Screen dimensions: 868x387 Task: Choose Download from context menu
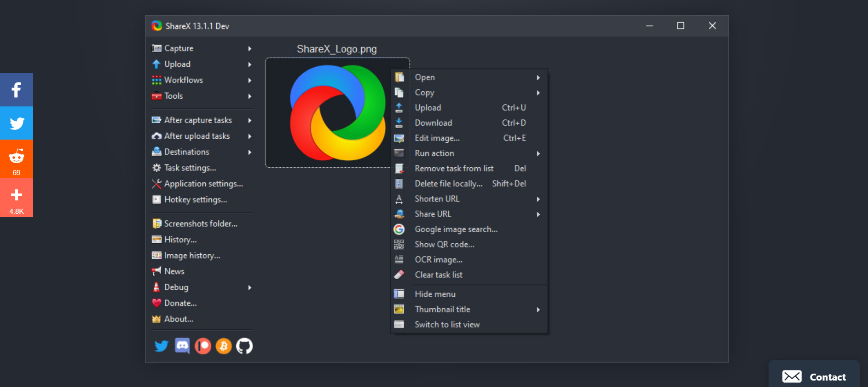click(x=469, y=123)
